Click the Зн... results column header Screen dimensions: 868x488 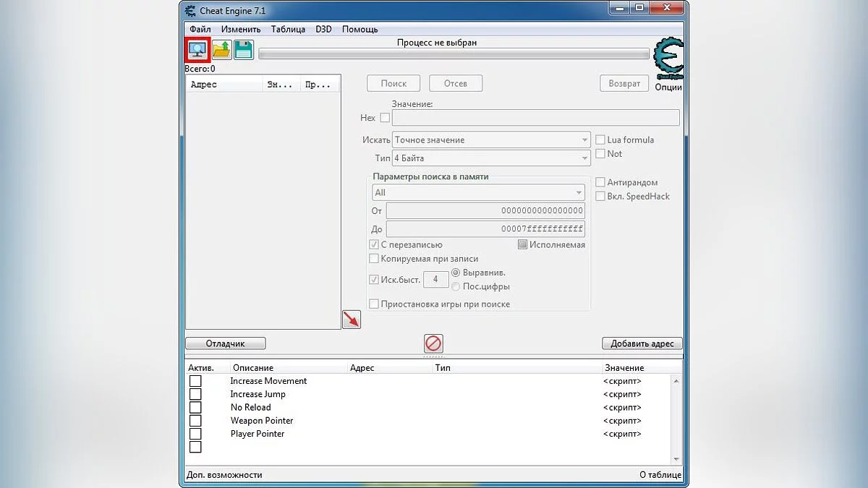[x=281, y=85]
